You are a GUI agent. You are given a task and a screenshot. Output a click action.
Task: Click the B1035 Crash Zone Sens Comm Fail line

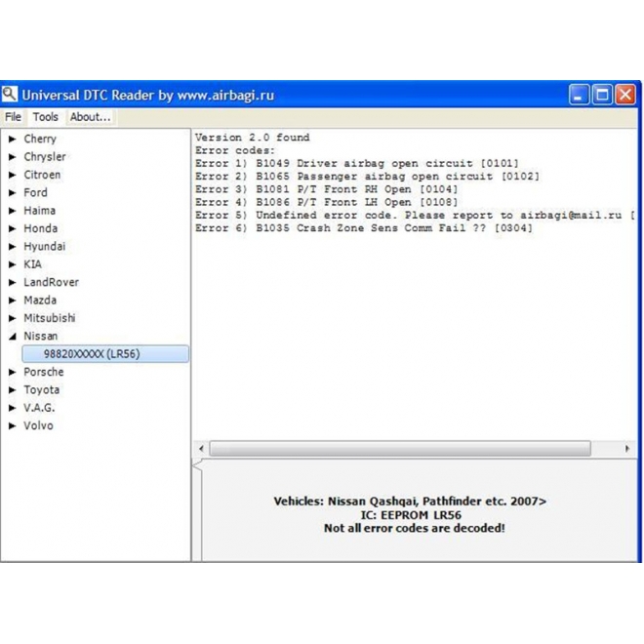364,228
